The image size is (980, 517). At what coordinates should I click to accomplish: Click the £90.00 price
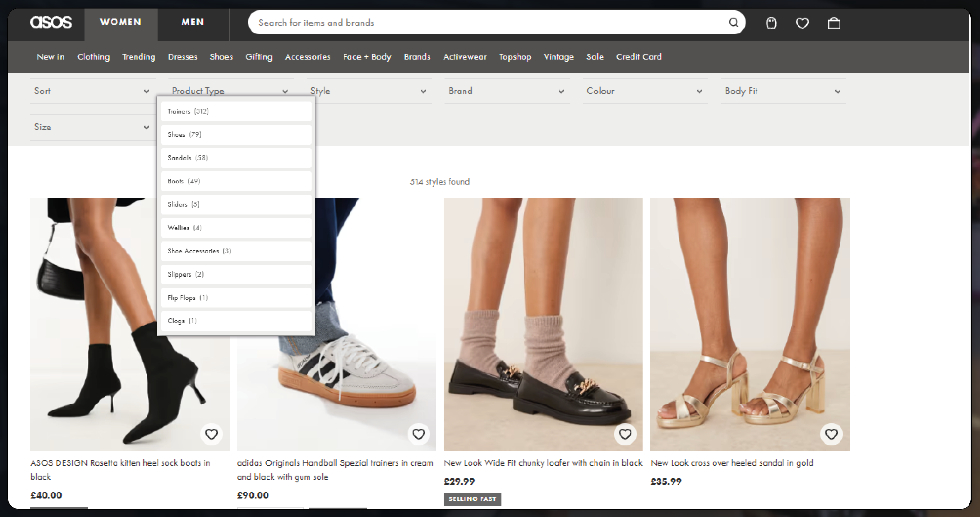point(253,495)
